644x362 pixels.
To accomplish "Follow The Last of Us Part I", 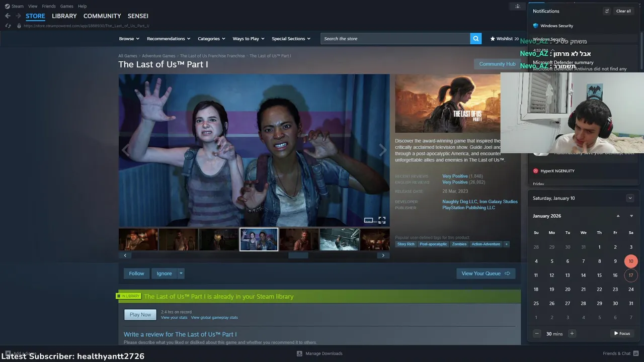I will coord(136,274).
